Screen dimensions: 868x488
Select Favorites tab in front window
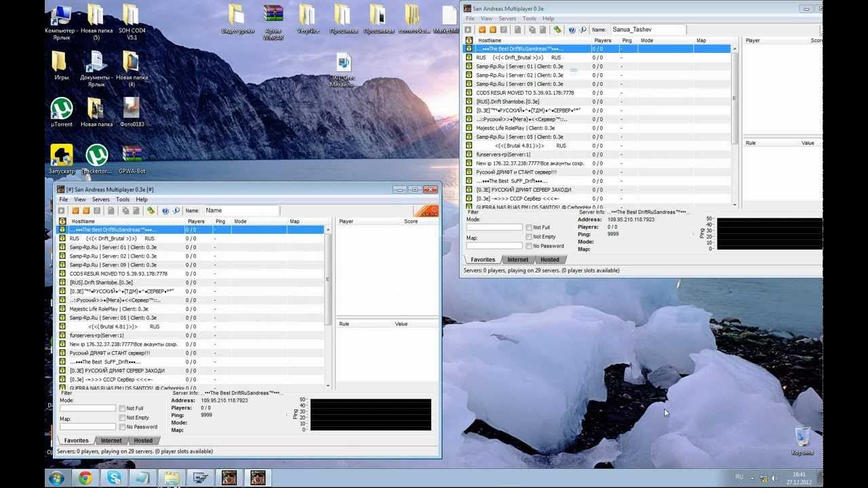pyautogui.click(x=76, y=441)
